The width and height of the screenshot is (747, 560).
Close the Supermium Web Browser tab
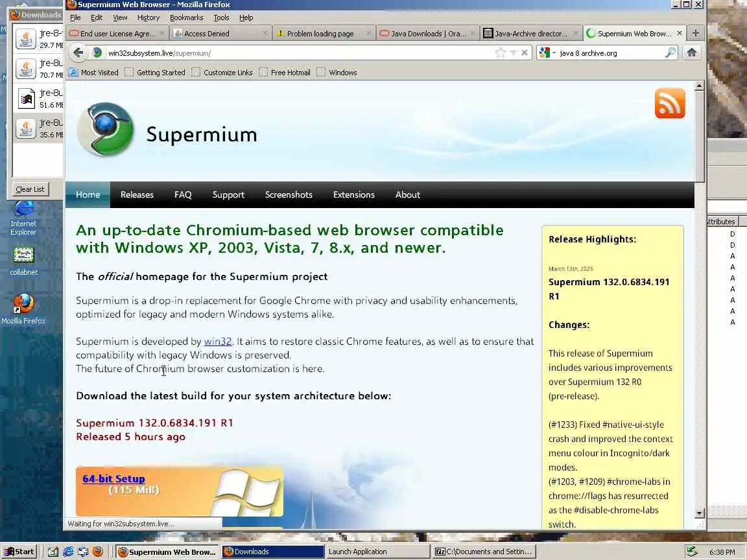[680, 33]
